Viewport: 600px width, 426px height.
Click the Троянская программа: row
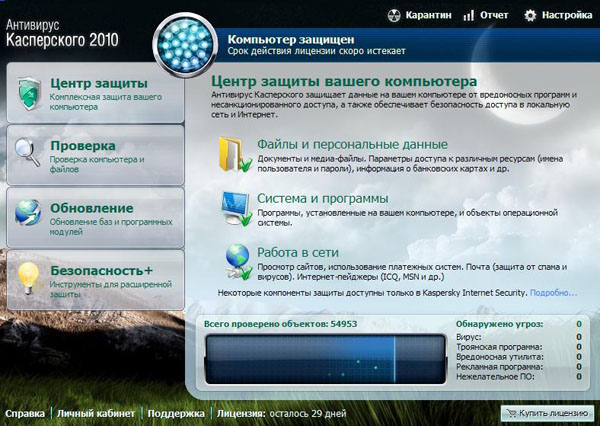coord(519,347)
